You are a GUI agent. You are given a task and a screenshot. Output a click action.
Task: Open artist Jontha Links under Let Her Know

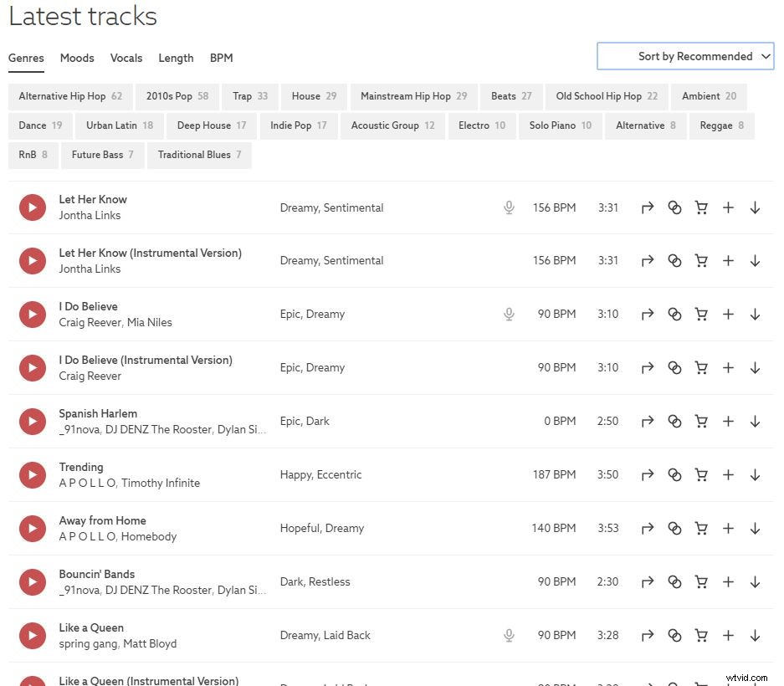click(90, 215)
